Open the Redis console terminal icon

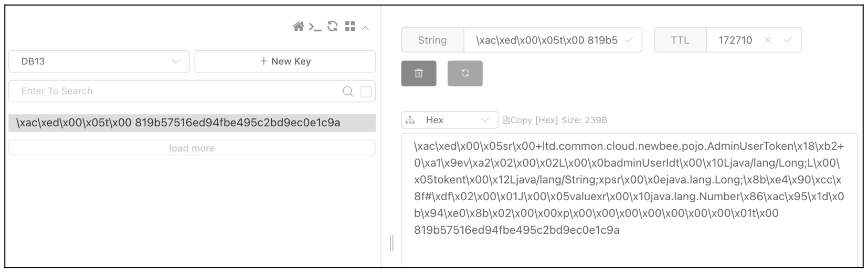pyautogui.click(x=315, y=27)
